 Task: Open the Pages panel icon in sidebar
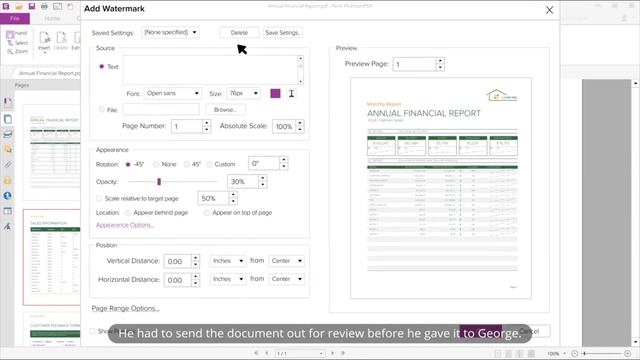pos(7,119)
